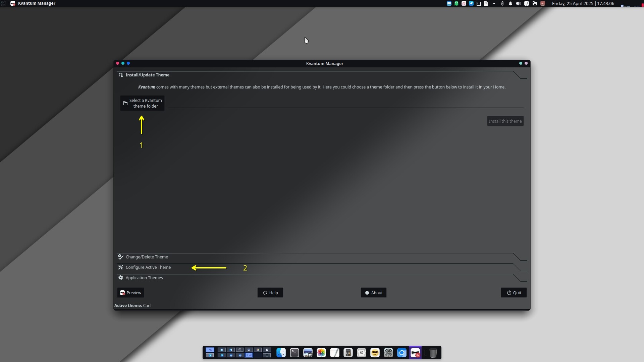644x362 pixels.
Task: Open the image preview app in dock
Action: tap(308, 353)
